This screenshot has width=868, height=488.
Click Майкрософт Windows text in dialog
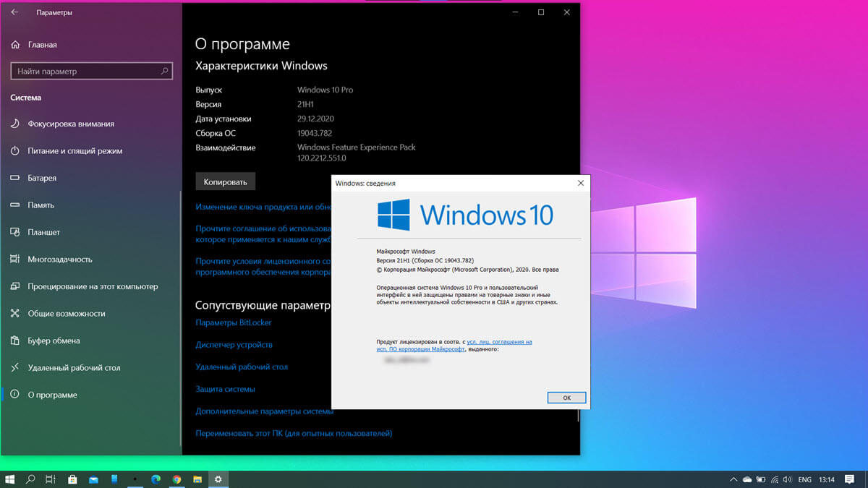pos(406,252)
